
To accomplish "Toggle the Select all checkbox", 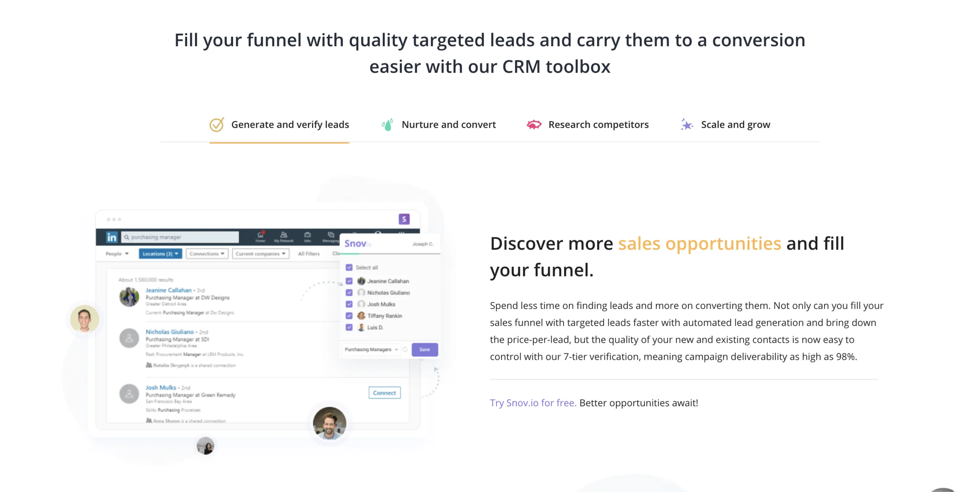I will (349, 268).
